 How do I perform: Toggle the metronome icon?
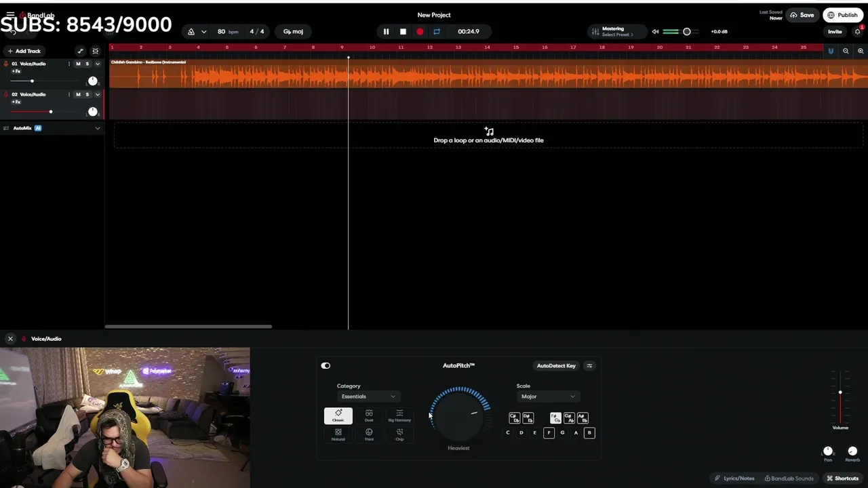pyautogui.click(x=191, y=32)
